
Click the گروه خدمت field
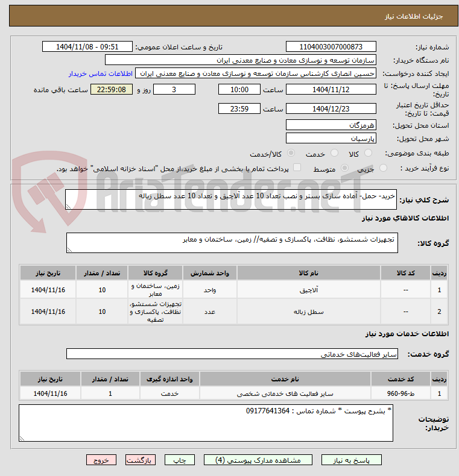[x=232, y=354]
